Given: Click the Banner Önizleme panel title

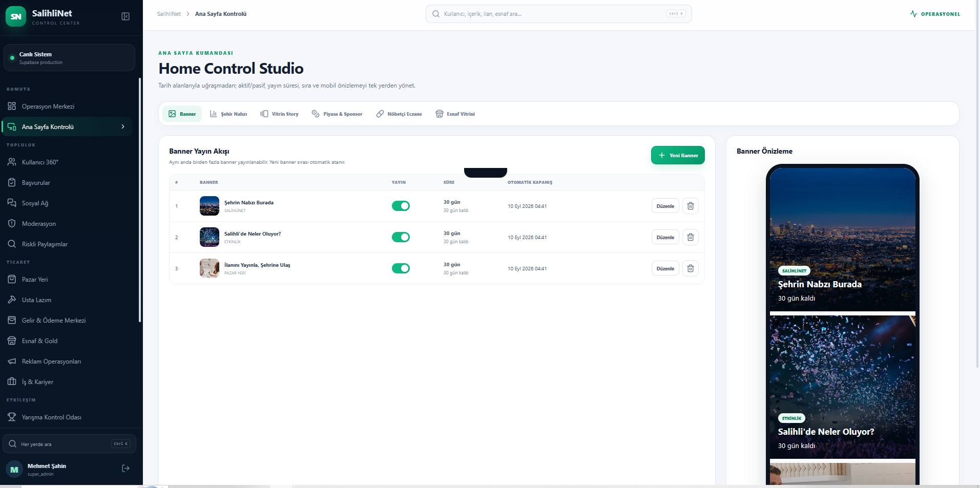Looking at the screenshot, I should point(764,151).
